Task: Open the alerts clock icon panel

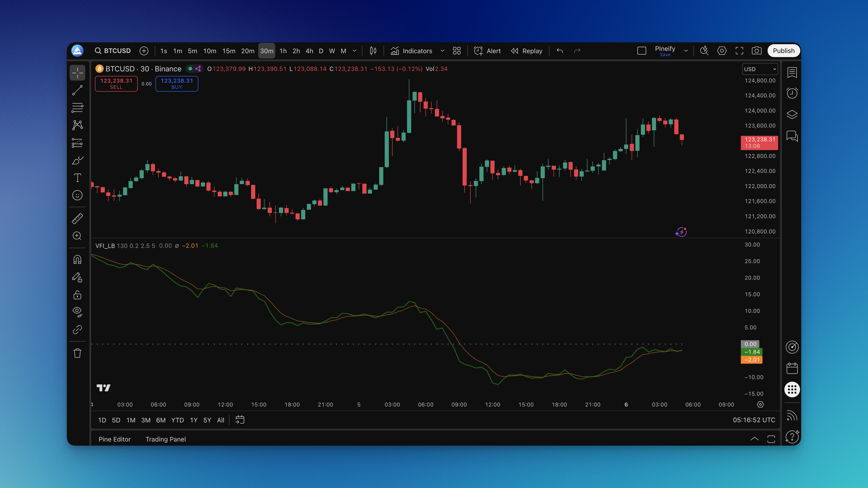Action: click(792, 93)
